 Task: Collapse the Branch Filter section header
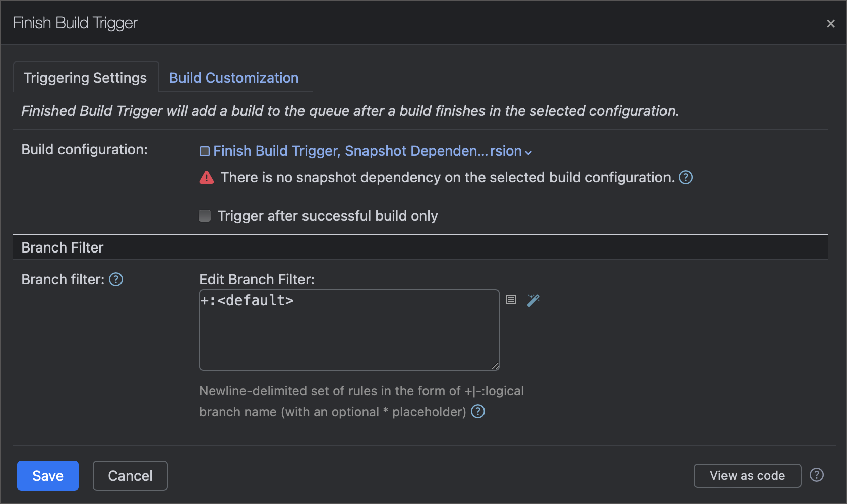(62, 247)
